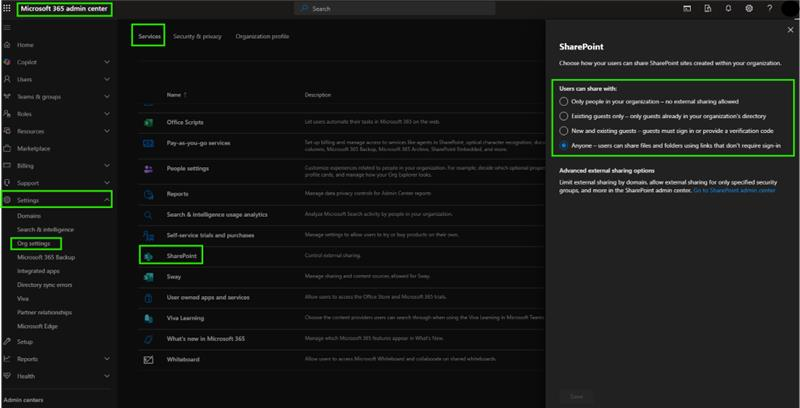Follow Go to SharePoint admin center link

pos(734,190)
